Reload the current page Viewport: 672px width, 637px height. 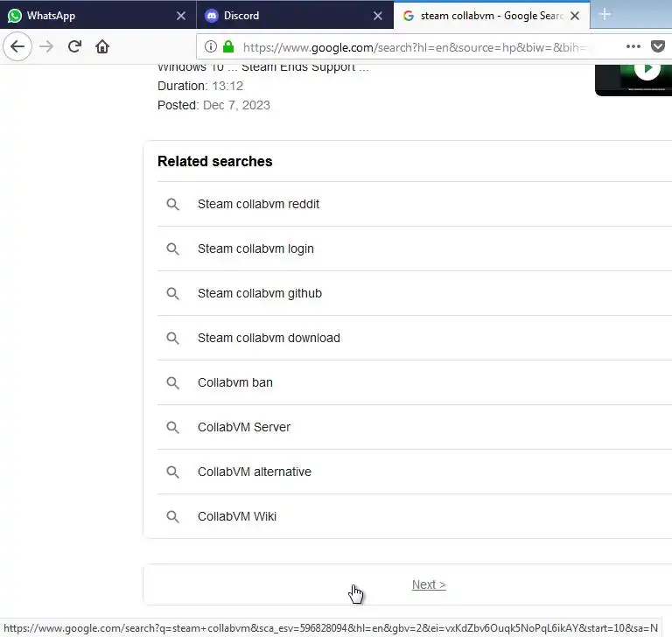tap(74, 46)
